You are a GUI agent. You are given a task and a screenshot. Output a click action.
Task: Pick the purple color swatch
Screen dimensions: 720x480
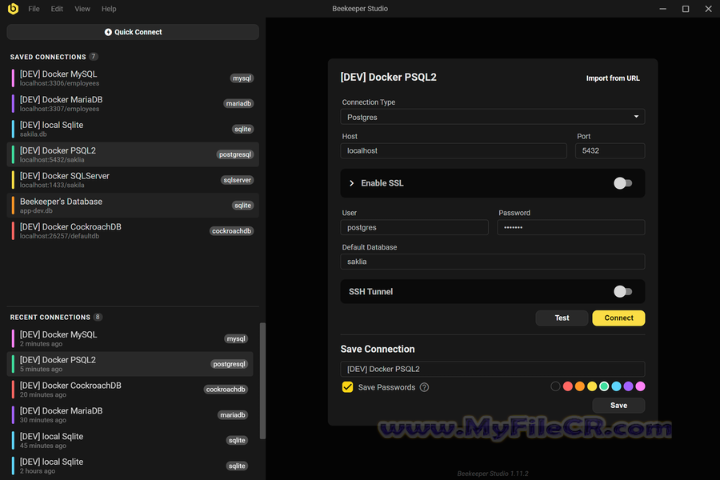tap(628, 386)
